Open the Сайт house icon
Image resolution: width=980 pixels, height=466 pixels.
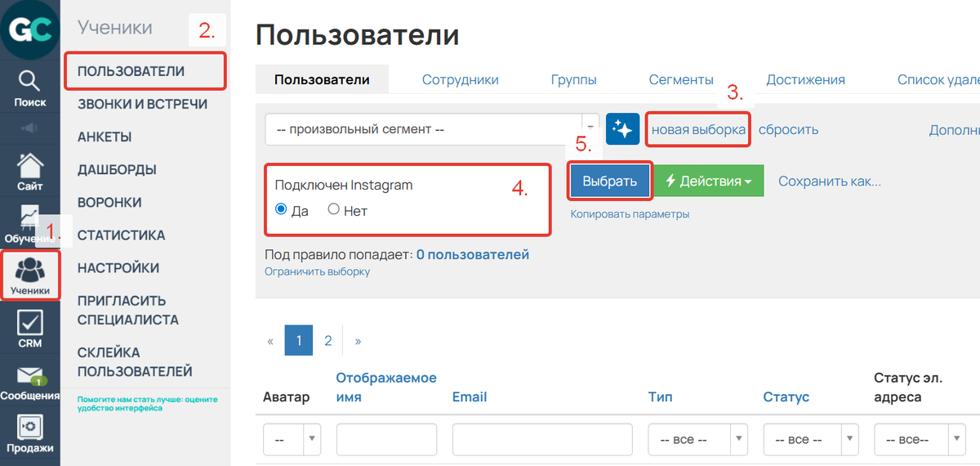pos(29,171)
